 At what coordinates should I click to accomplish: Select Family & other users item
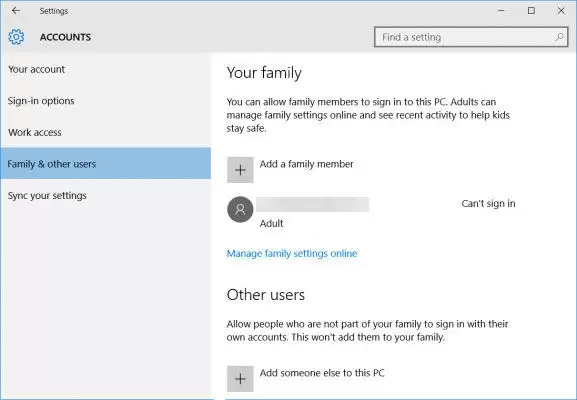(106, 163)
